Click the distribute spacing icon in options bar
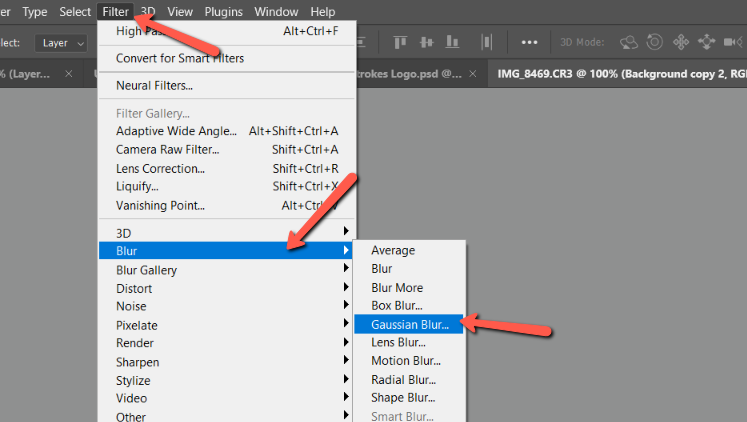This screenshot has width=747, height=422. 488,43
